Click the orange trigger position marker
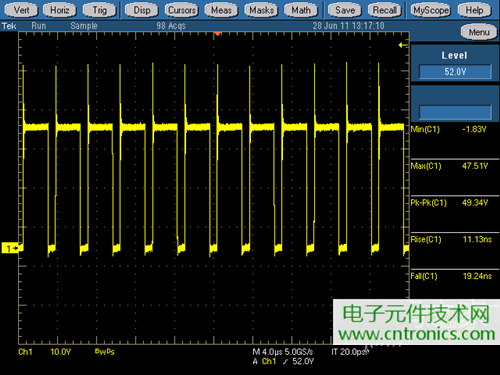The width and height of the screenshot is (500, 375). click(x=217, y=34)
